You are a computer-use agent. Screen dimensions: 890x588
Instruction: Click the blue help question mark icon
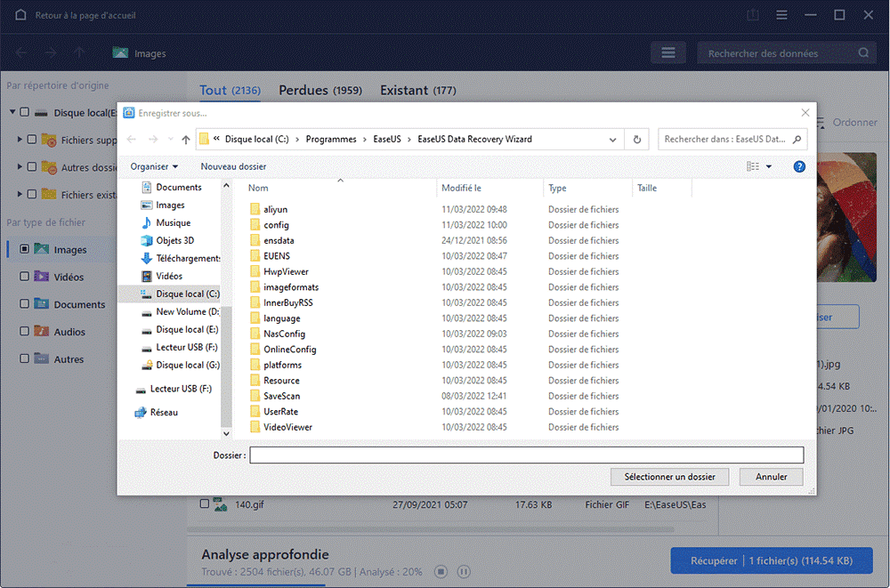click(799, 166)
